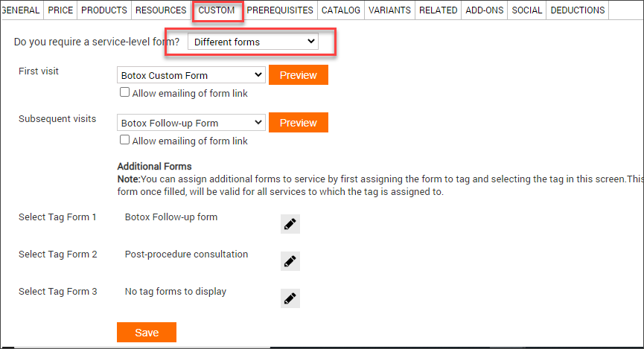Screen dimensions: 644x349
Task: Open the Botox Follow-up Form dropdown
Action: click(191, 123)
